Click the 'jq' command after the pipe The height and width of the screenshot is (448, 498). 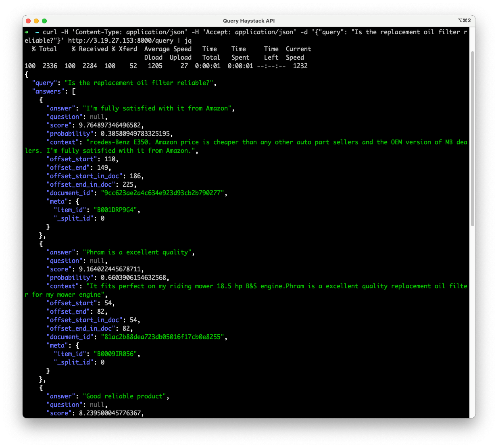(188, 41)
